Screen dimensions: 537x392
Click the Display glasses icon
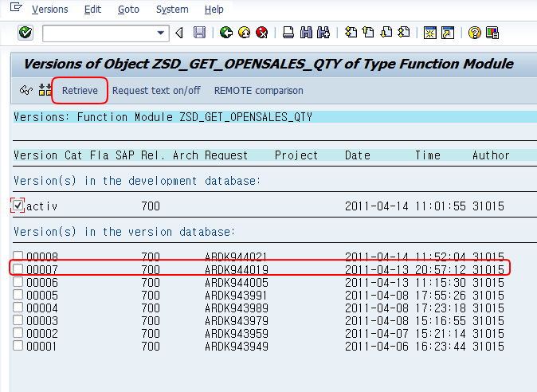coord(26,90)
